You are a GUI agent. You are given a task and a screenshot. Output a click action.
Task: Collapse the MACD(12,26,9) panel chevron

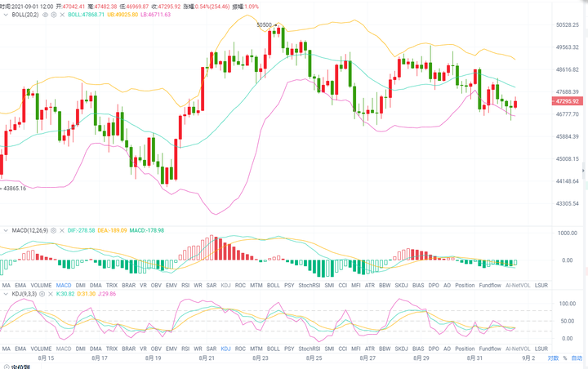click(6, 230)
